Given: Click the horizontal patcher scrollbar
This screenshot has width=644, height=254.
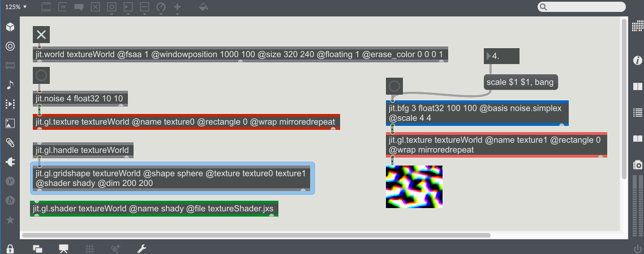Looking at the screenshot, I should (256, 235).
